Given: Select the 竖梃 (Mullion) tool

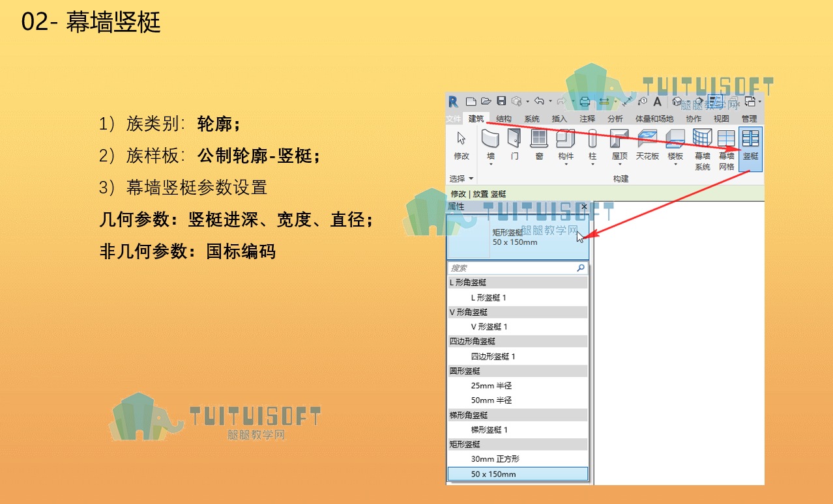Looking at the screenshot, I should tap(751, 149).
